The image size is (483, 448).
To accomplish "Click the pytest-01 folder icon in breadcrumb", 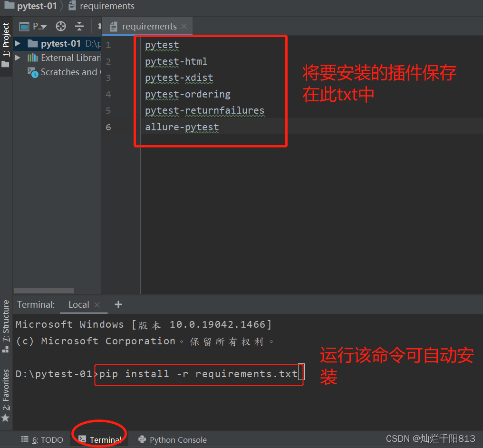I will (x=9, y=5).
